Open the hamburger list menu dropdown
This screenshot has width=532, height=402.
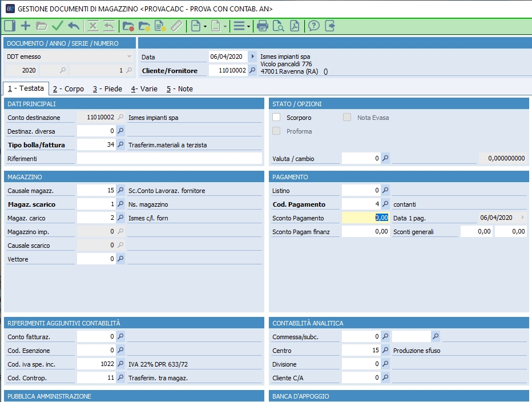[x=249, y=26]
